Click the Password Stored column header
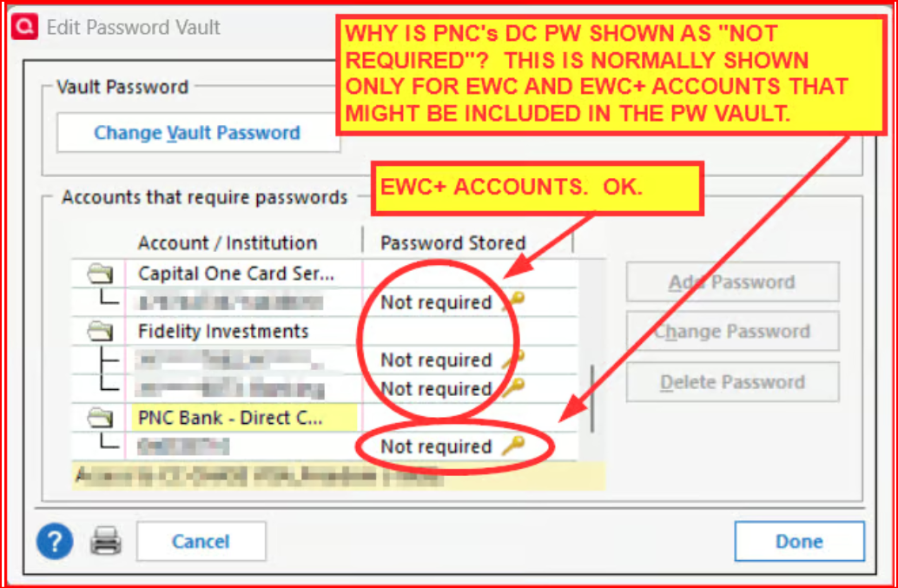Viewport: 898px width, 588px height. pyautogui.click(x=452, y=243)
